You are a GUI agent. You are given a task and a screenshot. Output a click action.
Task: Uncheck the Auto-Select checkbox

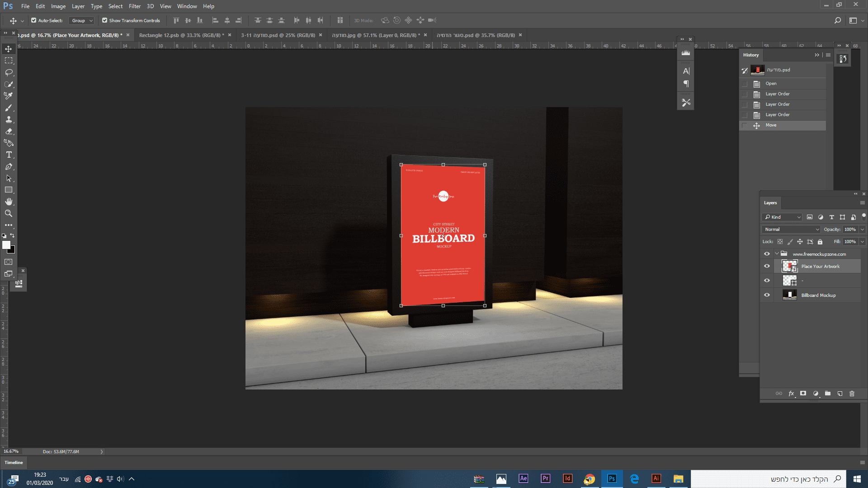[x=34, y=20]
